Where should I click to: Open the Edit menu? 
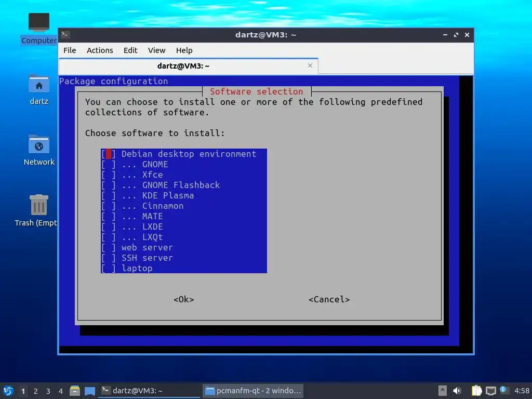(x=130, y=50)
